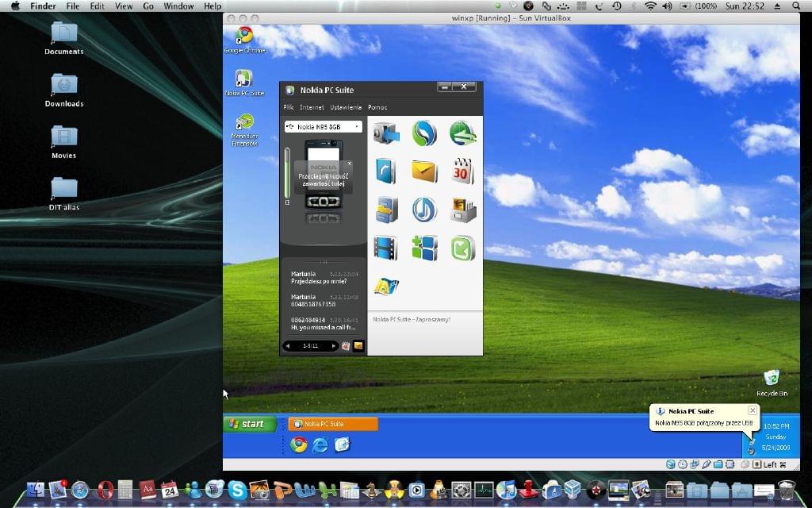Open the Backup tool in Nokia PC Suite

pos(386,133)
